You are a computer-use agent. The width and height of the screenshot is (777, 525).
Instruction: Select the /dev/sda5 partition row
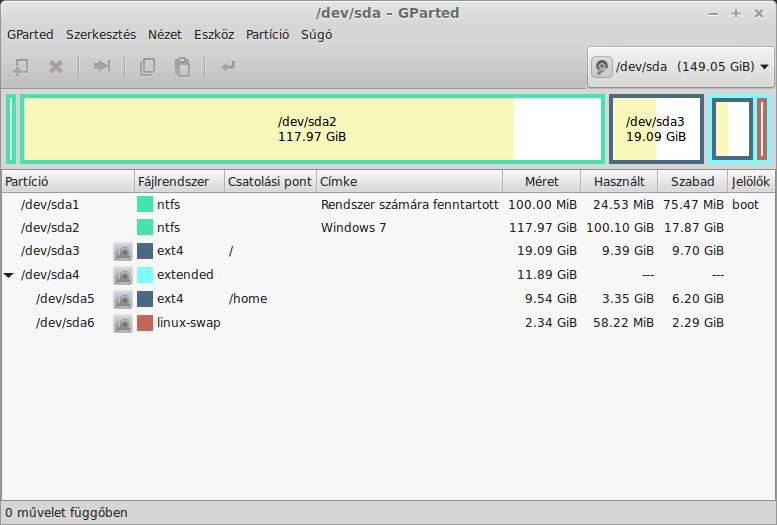[x=388, y=298]
